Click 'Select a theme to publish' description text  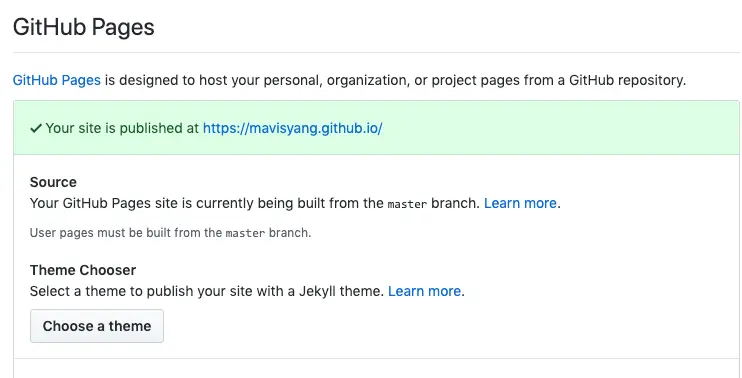[x=206, y=291]
